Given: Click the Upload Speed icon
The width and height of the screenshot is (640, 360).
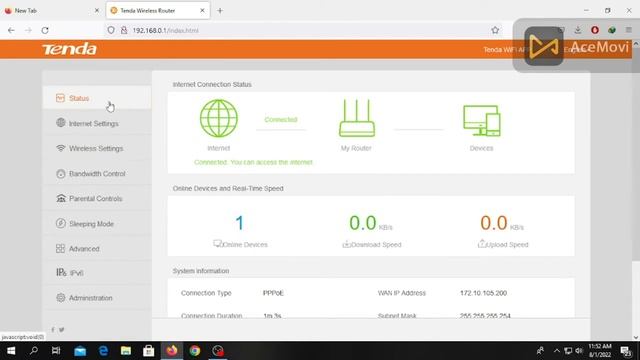Looking at the screenshot, I should (482, 244).
